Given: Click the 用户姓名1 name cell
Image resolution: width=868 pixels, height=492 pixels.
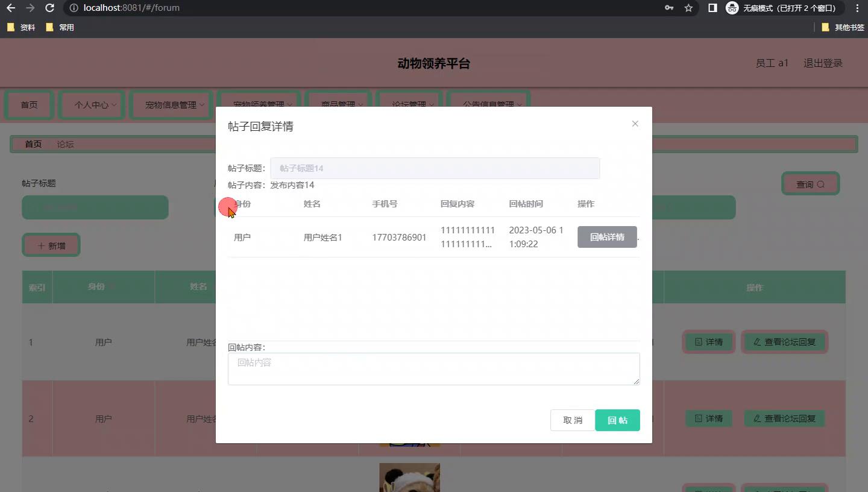Looking at the screenshot, I should [323, 237].
